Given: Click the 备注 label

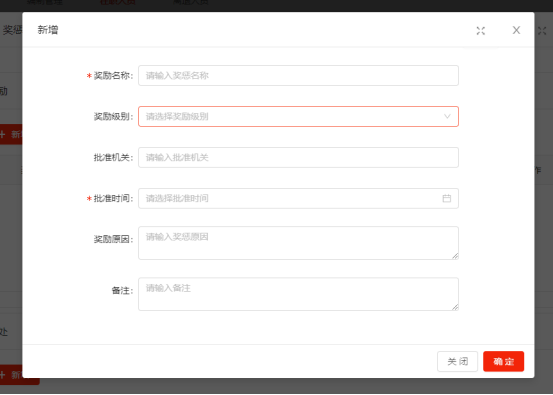Looking at the screenshot, I should click(x=122, y=291).
